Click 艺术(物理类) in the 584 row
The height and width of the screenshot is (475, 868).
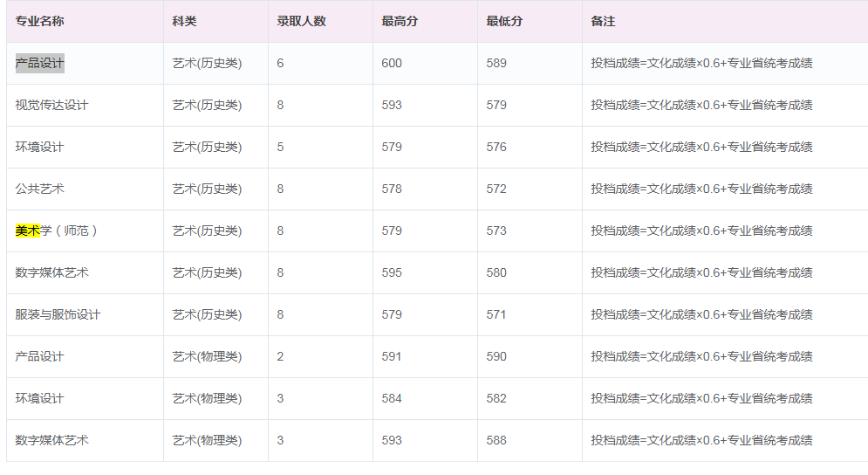tap(207, 398)
